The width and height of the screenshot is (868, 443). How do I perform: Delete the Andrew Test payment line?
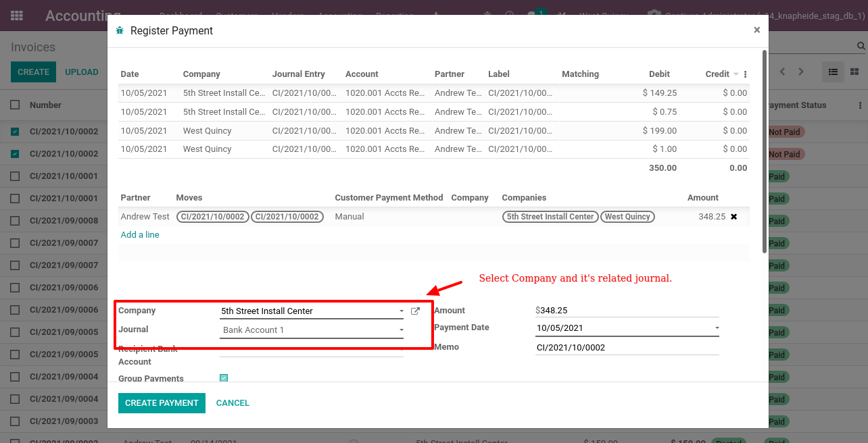click(x=734, y=217)
